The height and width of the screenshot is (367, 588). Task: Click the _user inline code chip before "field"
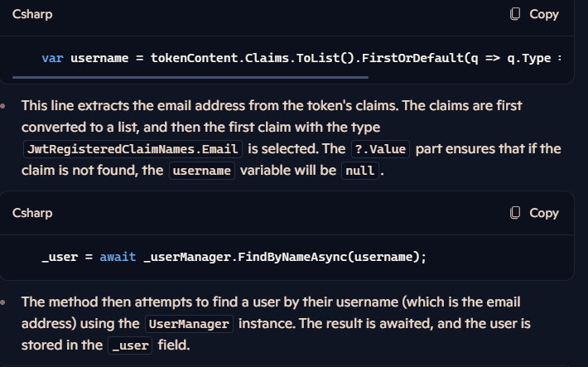[x=130, y=345]
